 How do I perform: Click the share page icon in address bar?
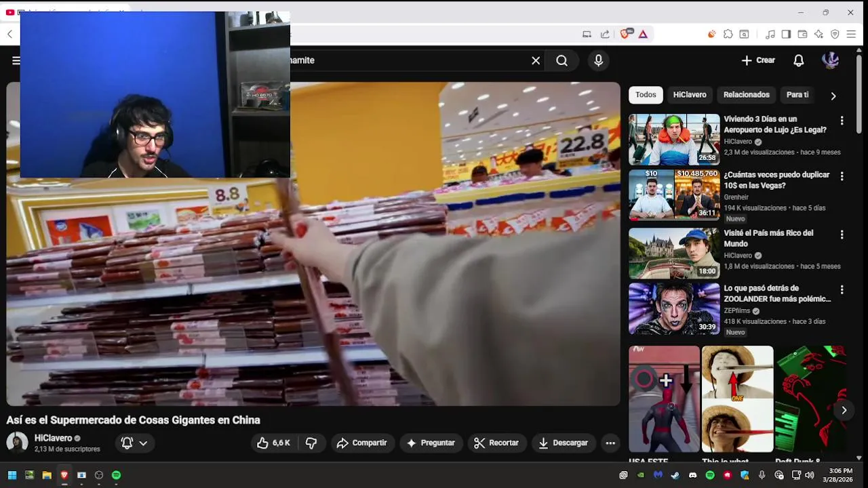pyautogui.click(x=605, y=34)
